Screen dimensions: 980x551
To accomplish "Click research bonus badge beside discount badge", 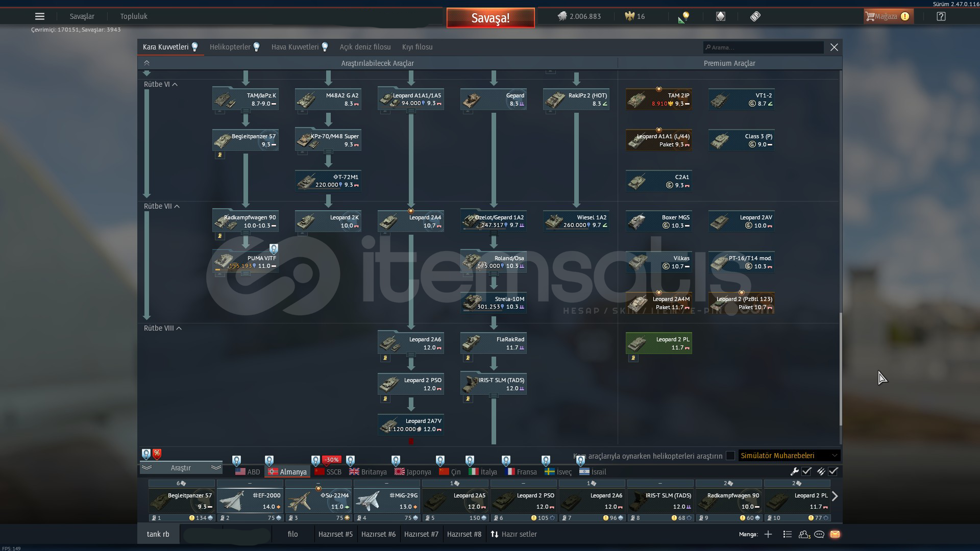I will [146, 454].
